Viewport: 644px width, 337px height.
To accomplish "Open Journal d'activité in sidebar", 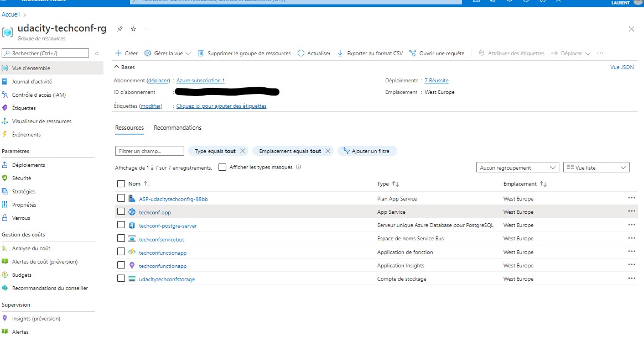I will coord(32,82).
